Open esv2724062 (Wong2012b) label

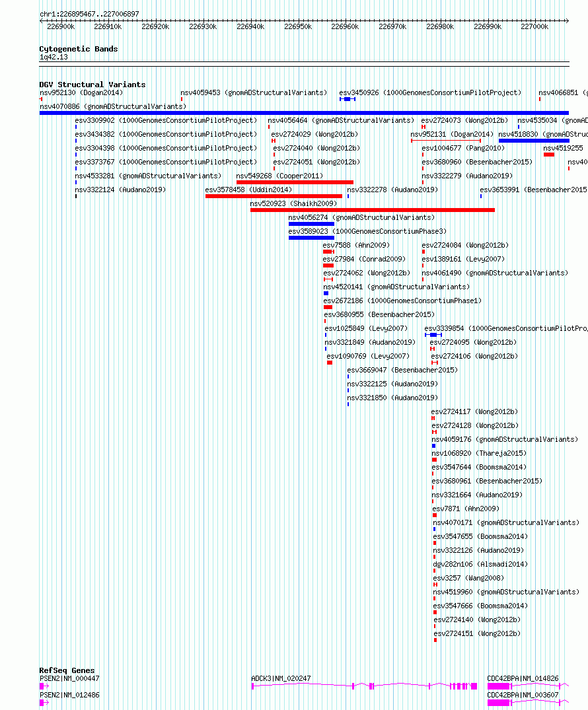click(367, 273)
